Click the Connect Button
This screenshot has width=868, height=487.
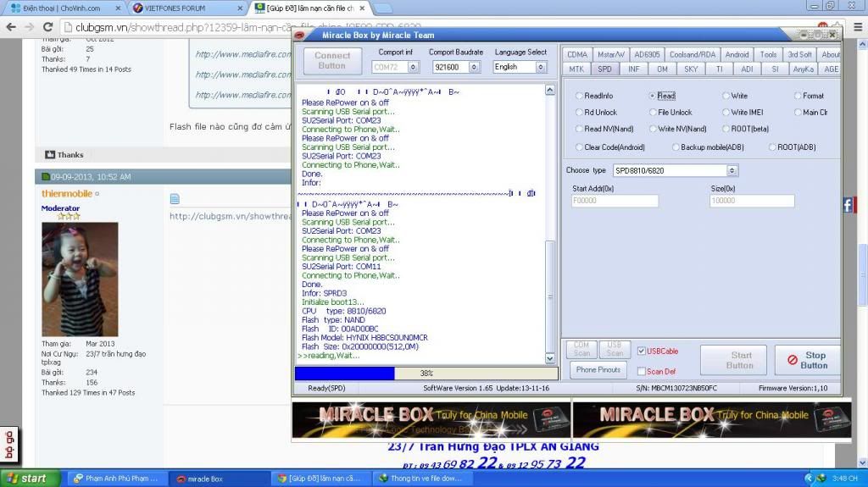click(x=332, y=61)
